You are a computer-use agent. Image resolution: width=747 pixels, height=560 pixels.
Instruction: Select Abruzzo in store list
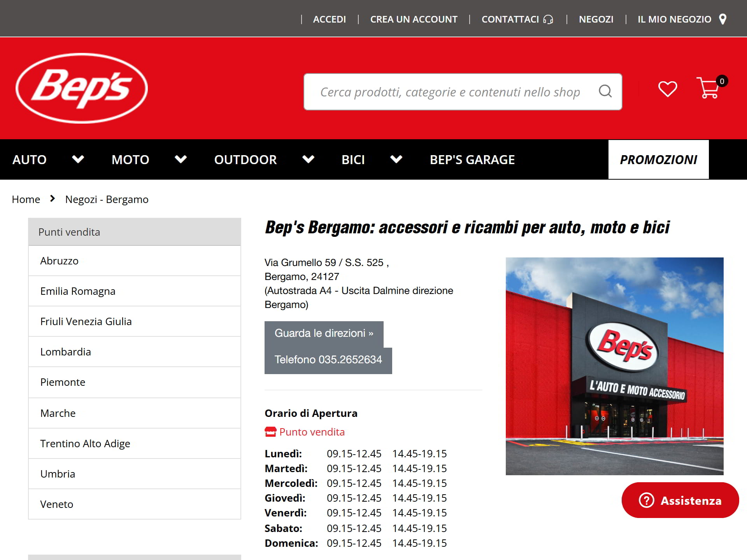click(135, 261)
